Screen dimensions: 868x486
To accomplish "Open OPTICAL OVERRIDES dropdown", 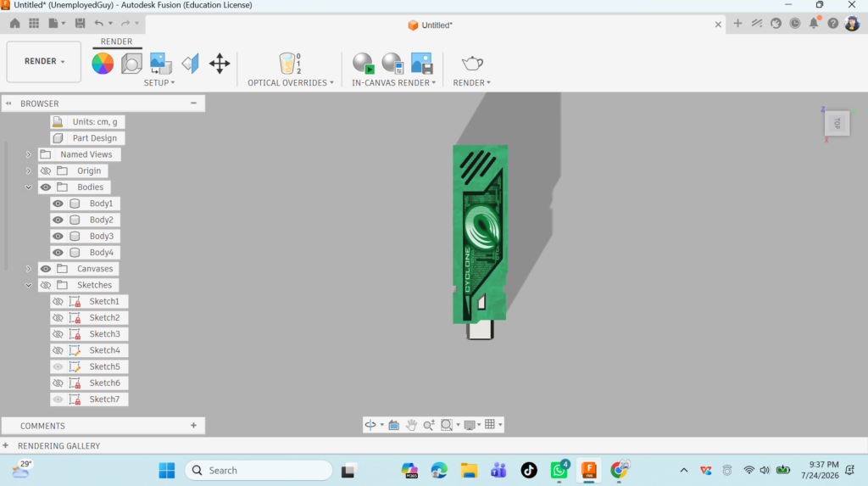I will [x=291, y=82].
